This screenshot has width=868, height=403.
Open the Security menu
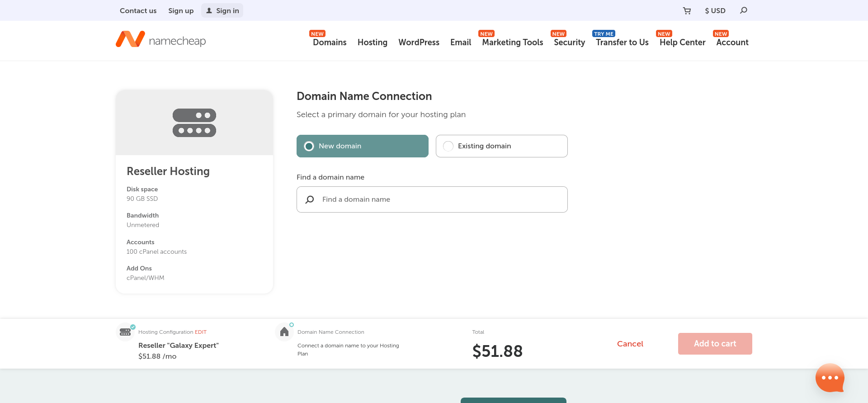tap(570, 42)
